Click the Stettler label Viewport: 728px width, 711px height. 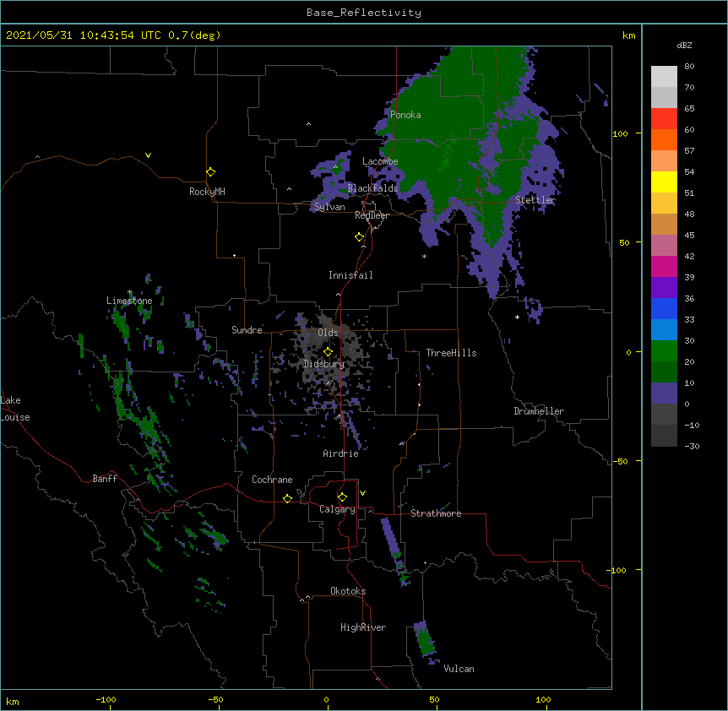click(535, 200)
